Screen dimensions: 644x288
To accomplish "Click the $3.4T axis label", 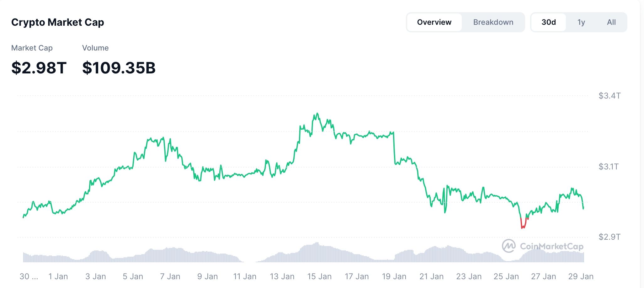I will pos(609,96).
